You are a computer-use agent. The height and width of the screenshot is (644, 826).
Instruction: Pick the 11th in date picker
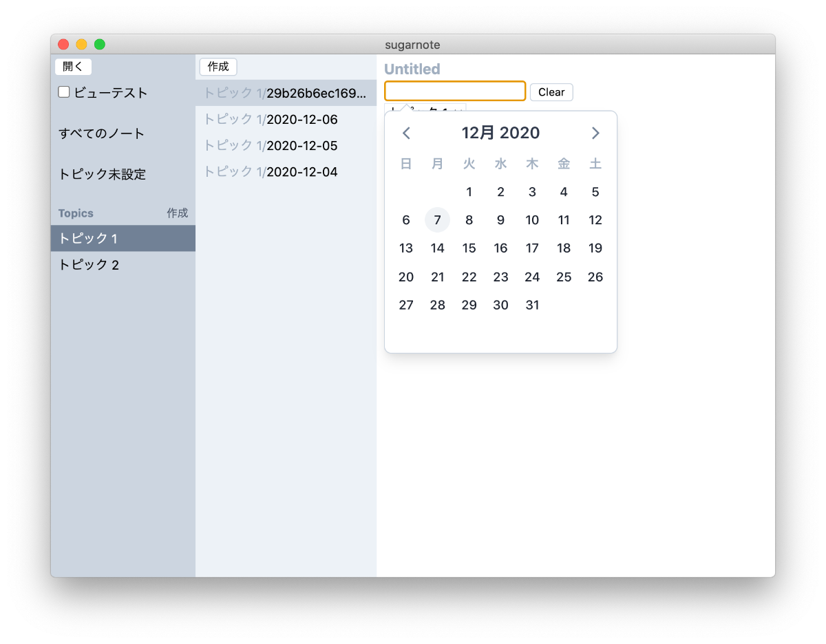[564, 220]
